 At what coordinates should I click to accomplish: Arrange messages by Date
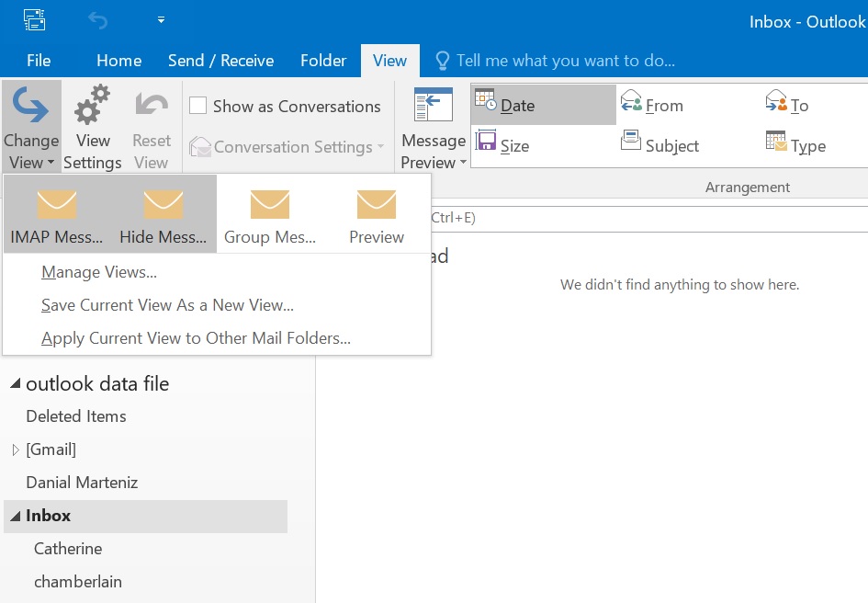[x=544, y=105]
